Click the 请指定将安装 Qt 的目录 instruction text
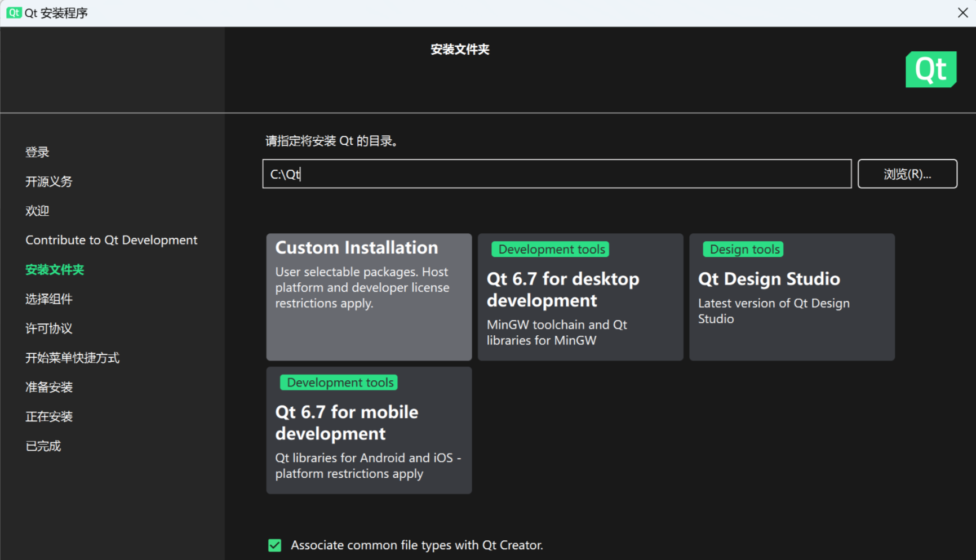This screenshot has width=976, height=560. 332,141
